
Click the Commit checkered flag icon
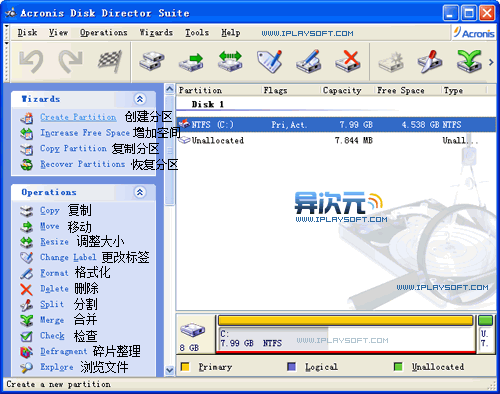coord(110,61)
